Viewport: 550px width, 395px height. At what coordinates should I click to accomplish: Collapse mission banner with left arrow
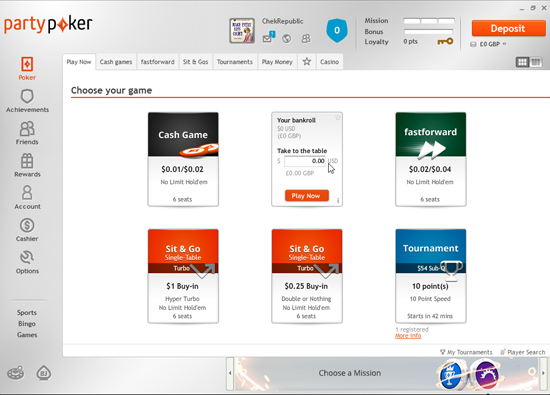230,373
